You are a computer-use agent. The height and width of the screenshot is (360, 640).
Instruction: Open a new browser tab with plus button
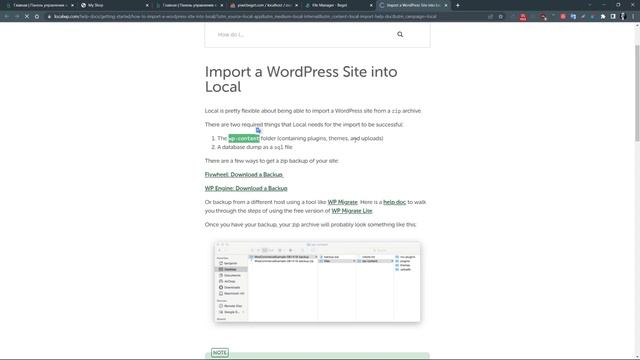tap(458, 5)
